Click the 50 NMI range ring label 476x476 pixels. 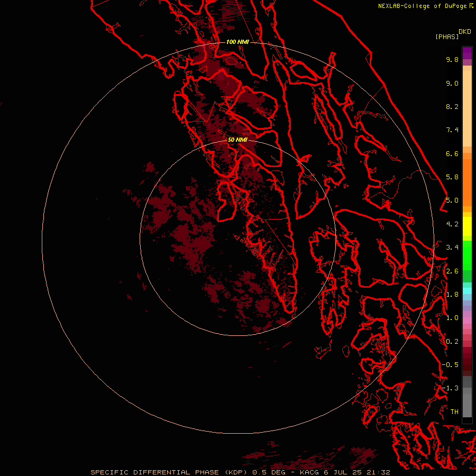click(237, 140)
